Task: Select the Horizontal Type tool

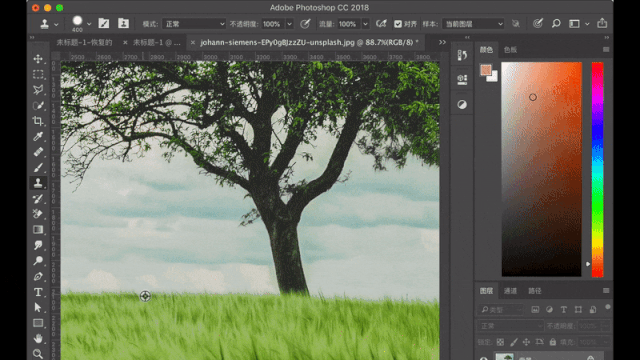Action: pyautogui.click(x=38, y=292)
